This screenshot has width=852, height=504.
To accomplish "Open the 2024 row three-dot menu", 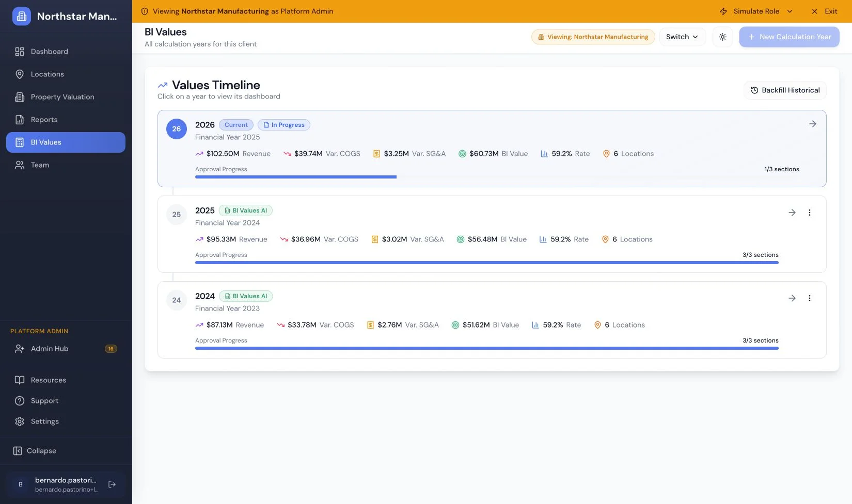I will tap(810, 298).
